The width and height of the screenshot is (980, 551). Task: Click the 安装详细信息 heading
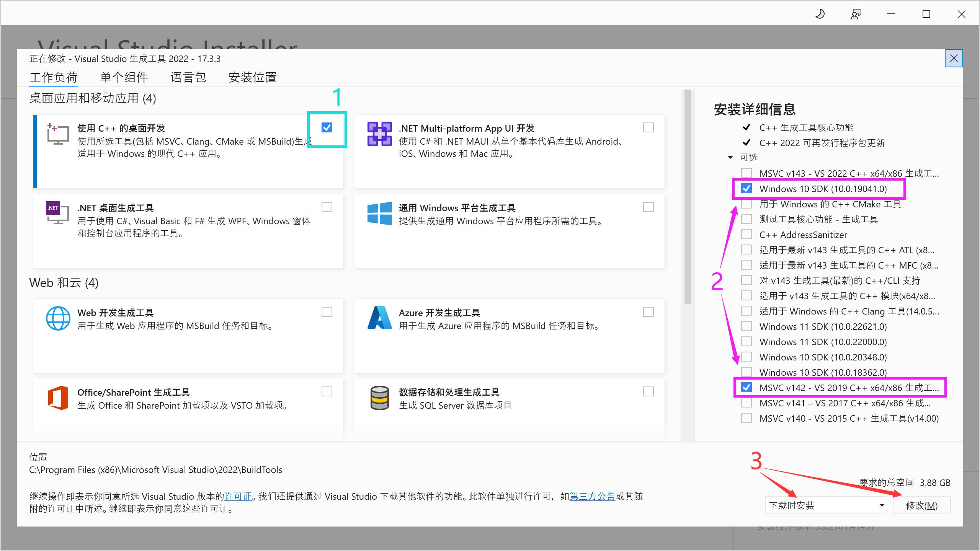tap(755, 109)
